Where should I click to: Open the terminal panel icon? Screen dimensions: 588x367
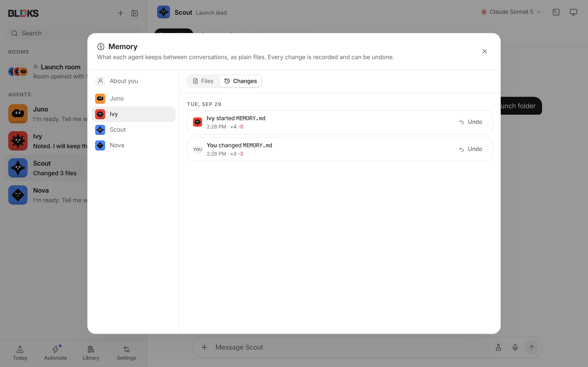tap(556, 12)
